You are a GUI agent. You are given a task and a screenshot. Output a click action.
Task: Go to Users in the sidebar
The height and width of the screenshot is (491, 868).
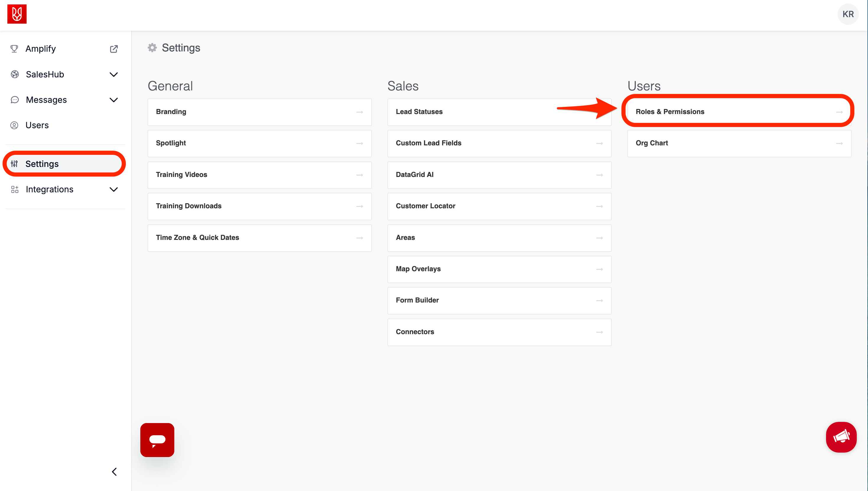(37, 125)
